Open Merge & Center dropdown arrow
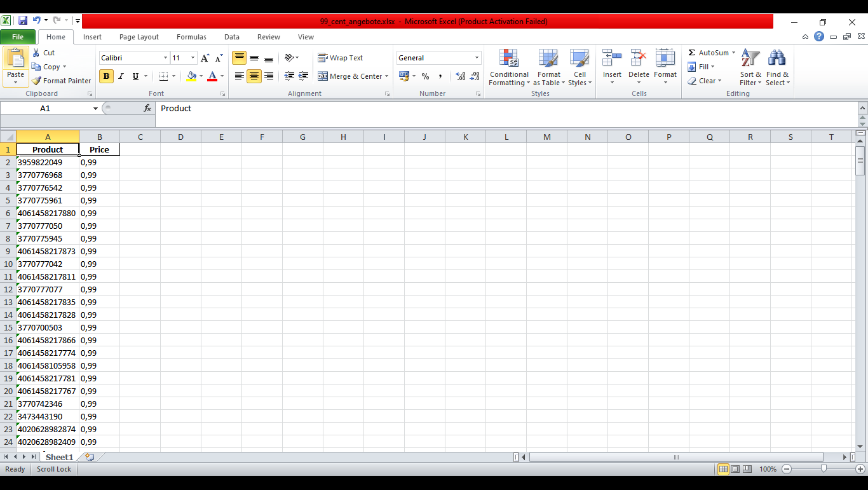This screenshot has height=490, width=868. pyautogui.click(x=387, y=76)
